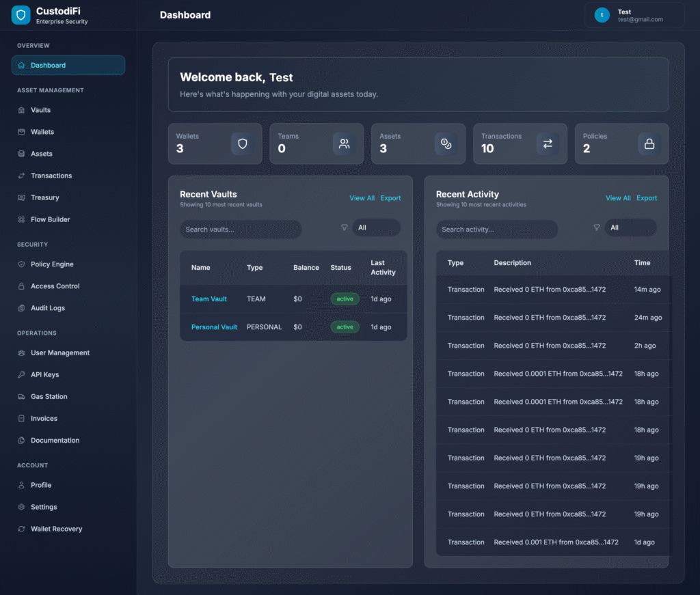Click the swap arrows icon on Transactions card

(x=548, y=143)
